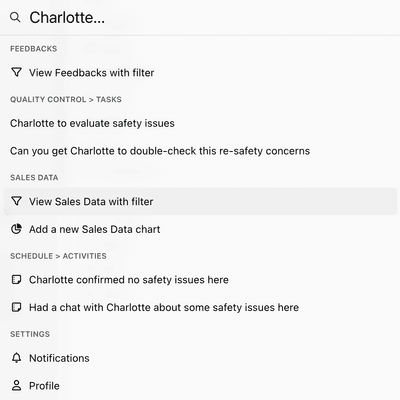The width and height of the screenshot is (400, 400).
Task: Open View Feedbacks with filter
Action: [200, 72]
